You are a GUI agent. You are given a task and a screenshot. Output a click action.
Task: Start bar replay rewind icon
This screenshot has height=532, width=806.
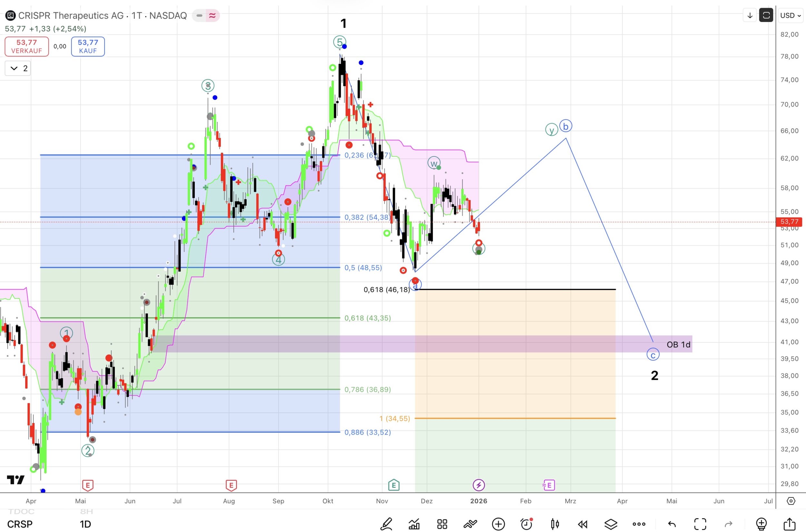tap(583, 524)
